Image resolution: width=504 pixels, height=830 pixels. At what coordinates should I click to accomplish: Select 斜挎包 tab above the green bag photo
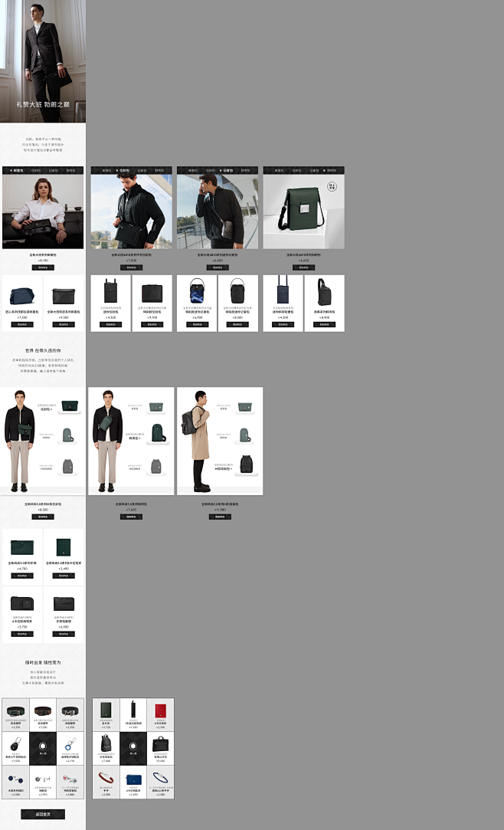click(331, 170)
